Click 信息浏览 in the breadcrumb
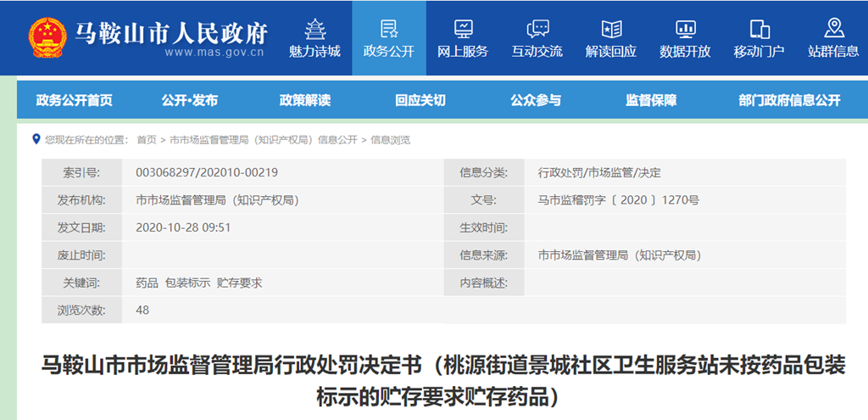 [x=390, y=140]
